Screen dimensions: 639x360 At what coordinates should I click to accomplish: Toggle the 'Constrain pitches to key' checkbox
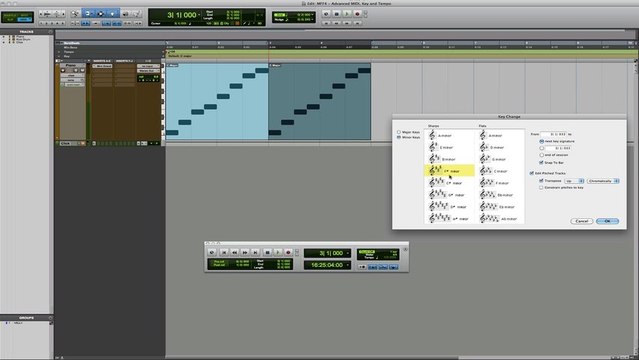click(x=541, y=188)
